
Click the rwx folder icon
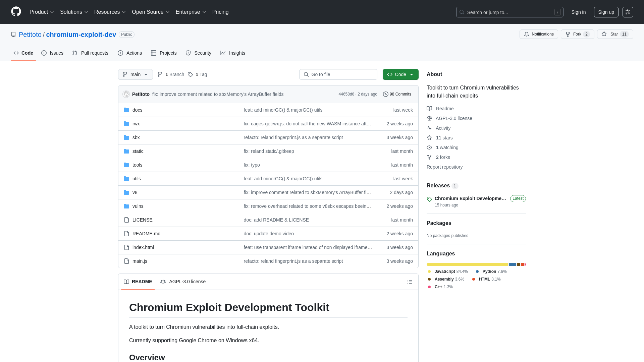(x=126, y=124)
